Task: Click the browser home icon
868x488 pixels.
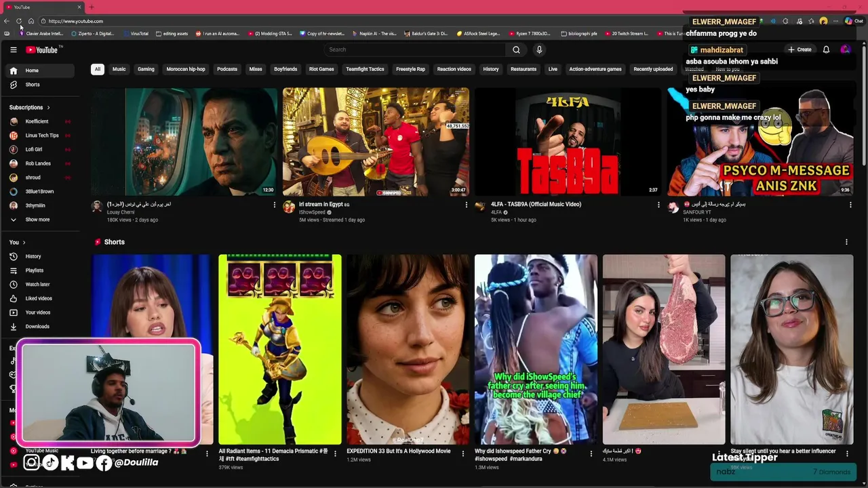Action: [x=31, y=21]
